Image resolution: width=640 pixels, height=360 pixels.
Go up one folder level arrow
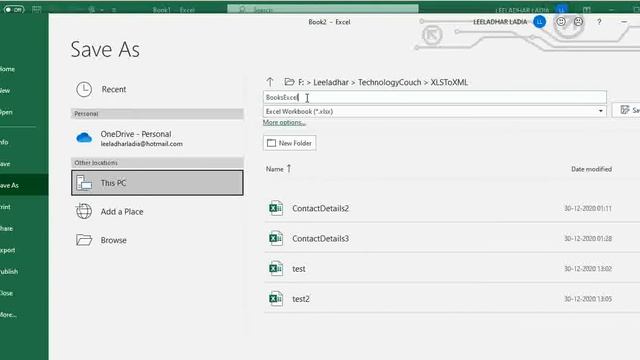click(x=270, y=82)
